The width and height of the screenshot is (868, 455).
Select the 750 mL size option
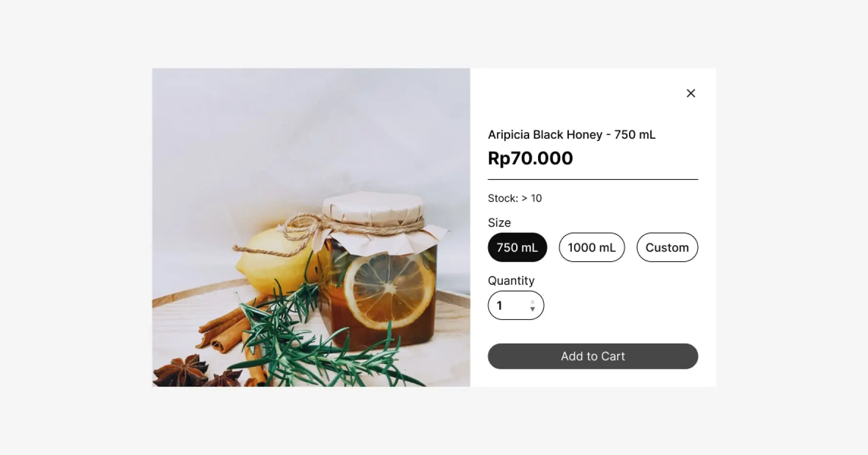(x=517, y=248)
